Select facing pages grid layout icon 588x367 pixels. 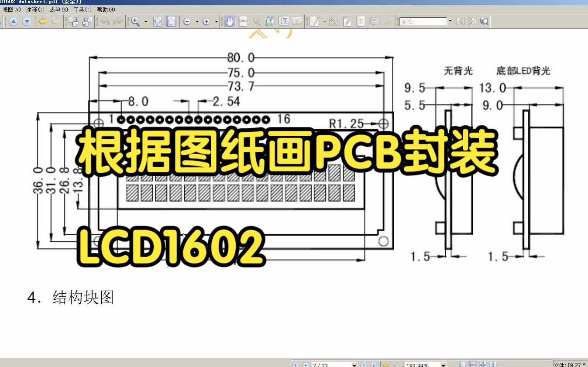tap(483, 365)
